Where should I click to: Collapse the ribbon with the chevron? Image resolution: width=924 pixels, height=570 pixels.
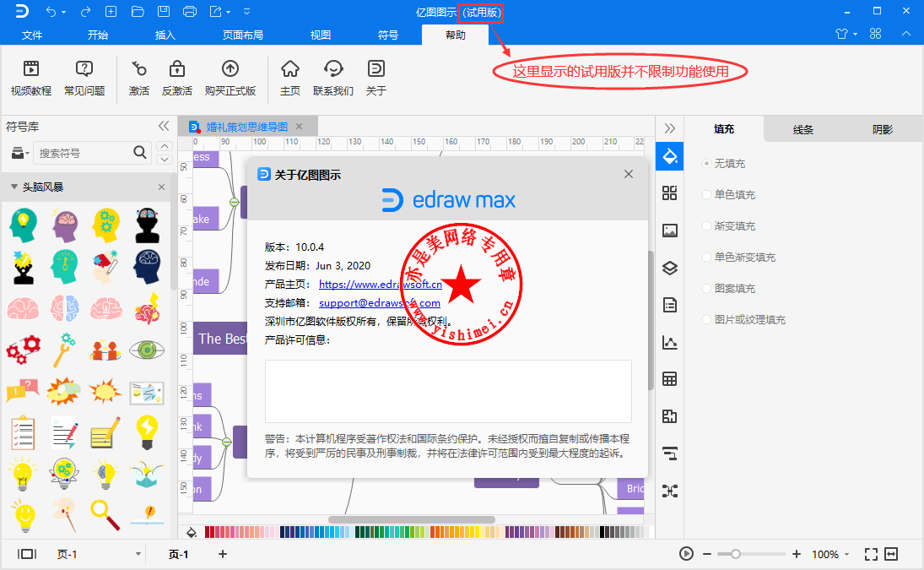point(905,34)
